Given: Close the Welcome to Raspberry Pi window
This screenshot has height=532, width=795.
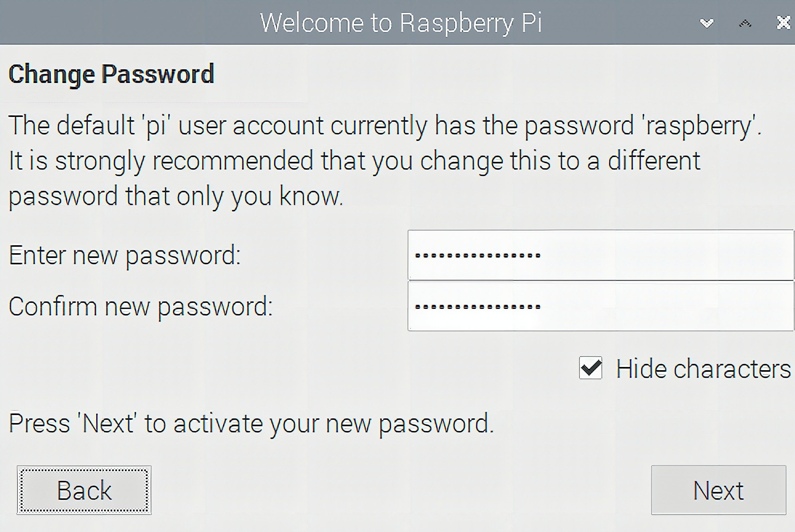Looking at the screenshot, I should pos(784,23).
